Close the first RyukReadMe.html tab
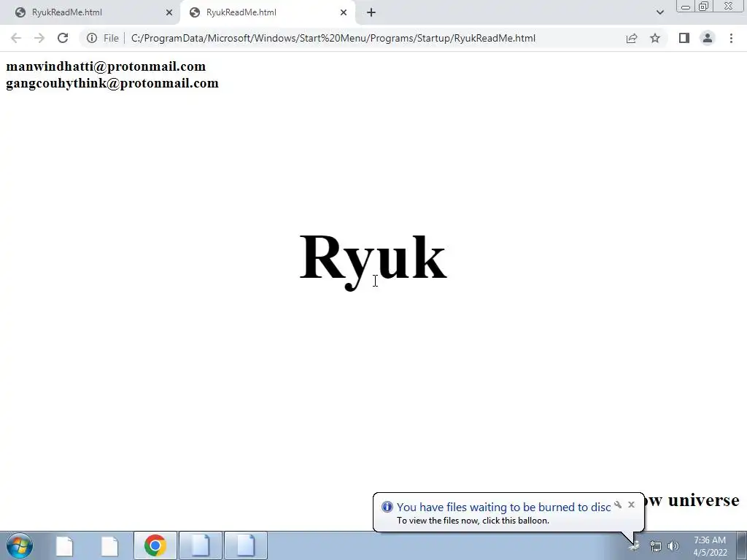Viewport: 747px width, 560px height. (169, 12)
